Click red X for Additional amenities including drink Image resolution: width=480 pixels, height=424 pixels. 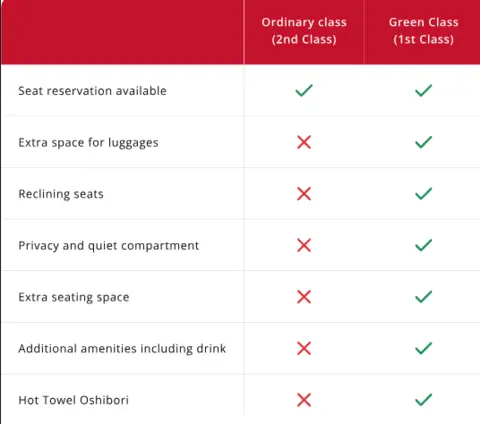(x=304, y=348)
